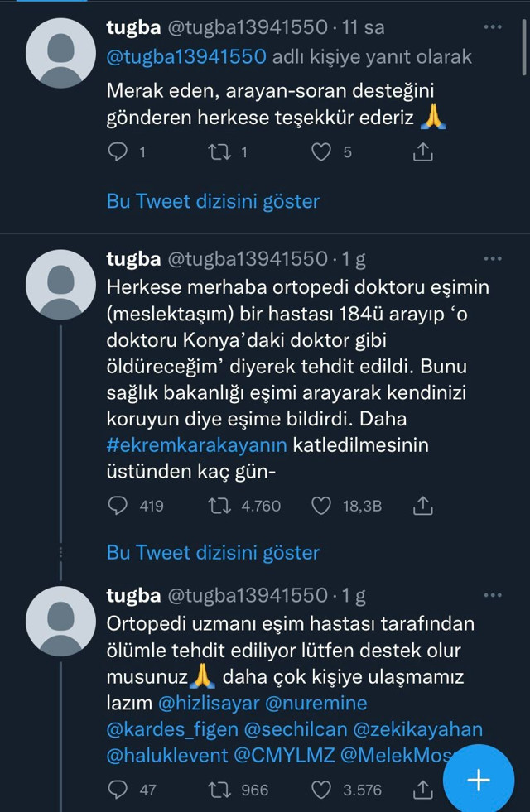Like the tweet with 18,3B likes
Viewport: 530px width, 812px height.
point(321,506)
